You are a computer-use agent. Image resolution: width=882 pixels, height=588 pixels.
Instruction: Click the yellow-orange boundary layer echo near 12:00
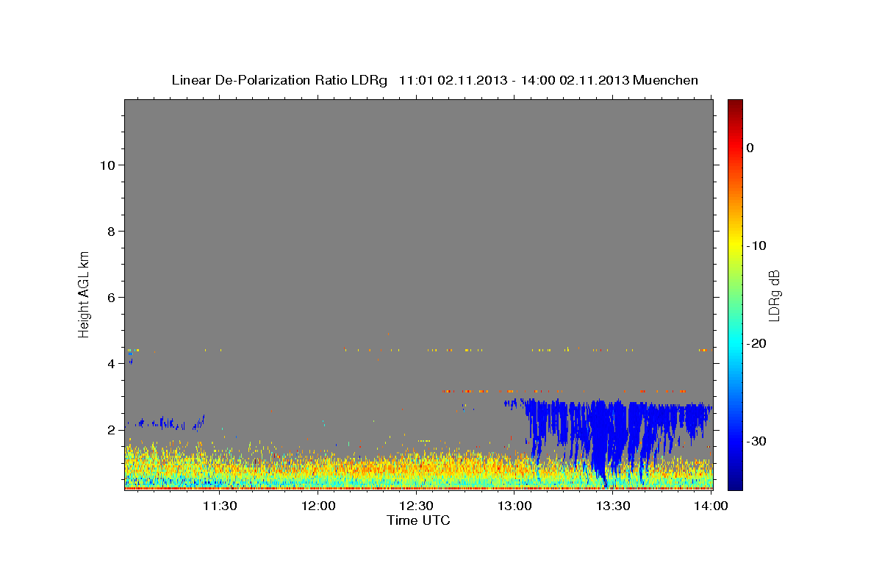[x=319, y=467]
